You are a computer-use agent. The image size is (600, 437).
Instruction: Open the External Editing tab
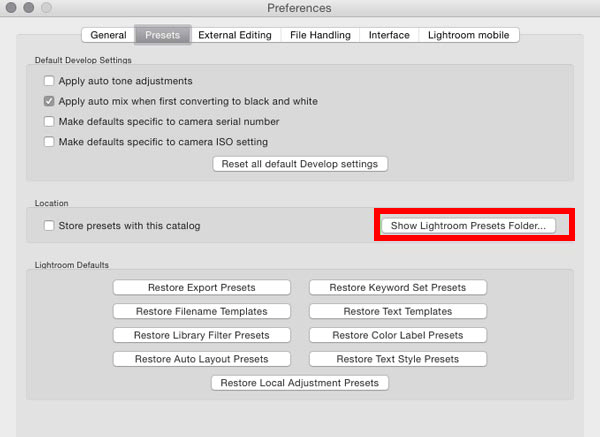coord(235,35)
